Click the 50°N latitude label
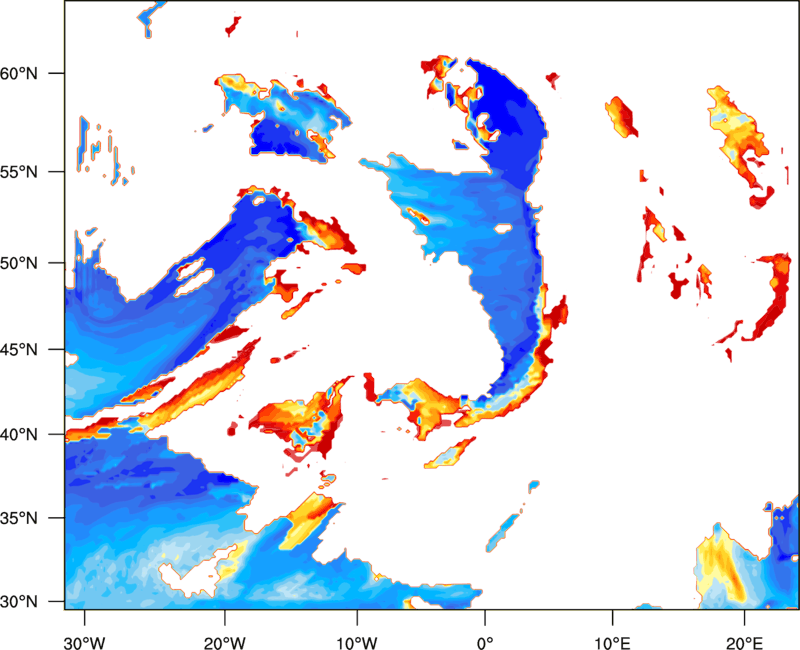The image size is (800, 650). 19,264
